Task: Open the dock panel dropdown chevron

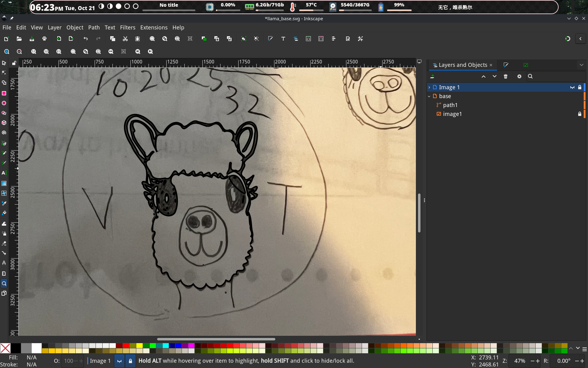Action: click(581, 65)
